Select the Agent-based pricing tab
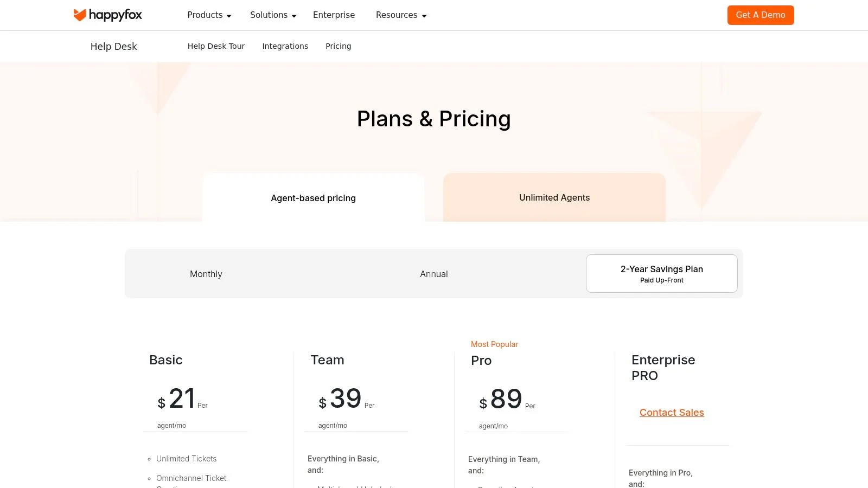868x488 pixels. coord(313,198)
